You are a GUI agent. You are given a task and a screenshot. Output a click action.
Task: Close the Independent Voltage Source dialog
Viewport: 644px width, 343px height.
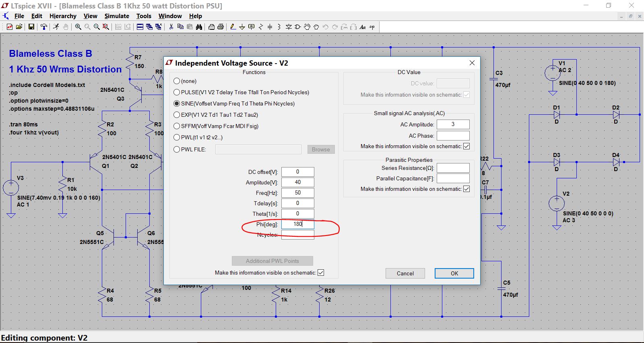click(x=472, y=63)
